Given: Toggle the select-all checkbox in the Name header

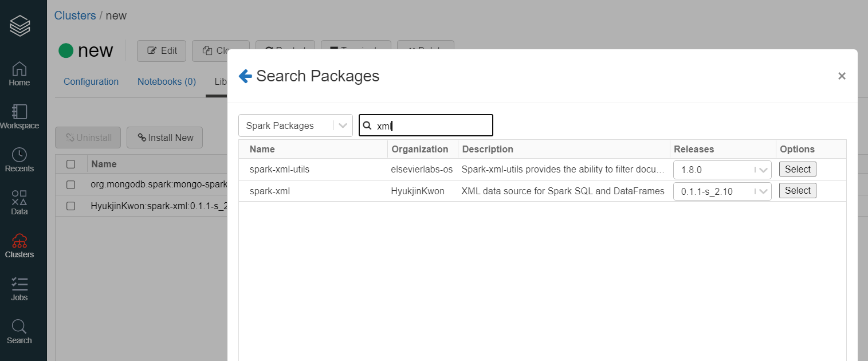Looking at the screenshot, I should coord(71,164).
